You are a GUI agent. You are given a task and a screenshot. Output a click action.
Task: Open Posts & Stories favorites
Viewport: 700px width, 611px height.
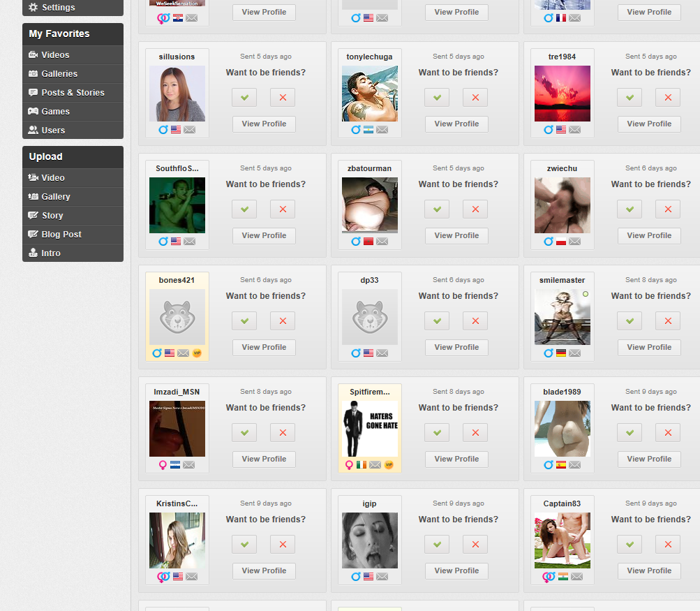tap(73, 92)
